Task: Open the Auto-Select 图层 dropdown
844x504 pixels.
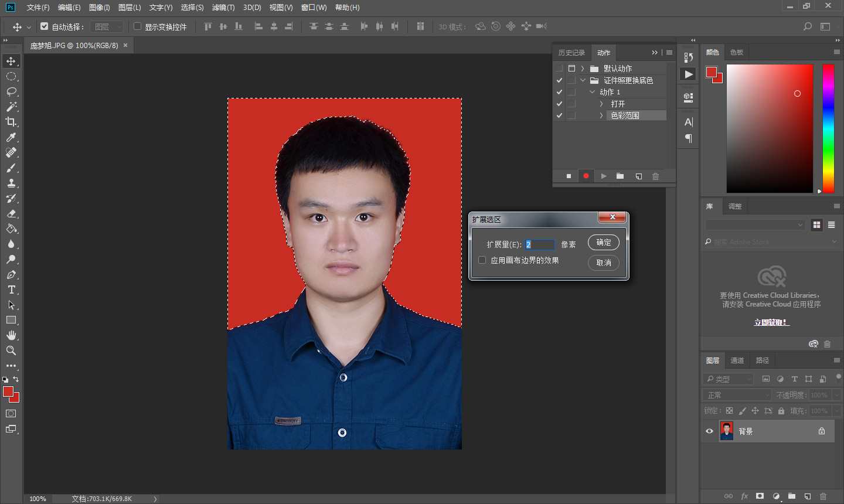Action: [x=107, y=26]
